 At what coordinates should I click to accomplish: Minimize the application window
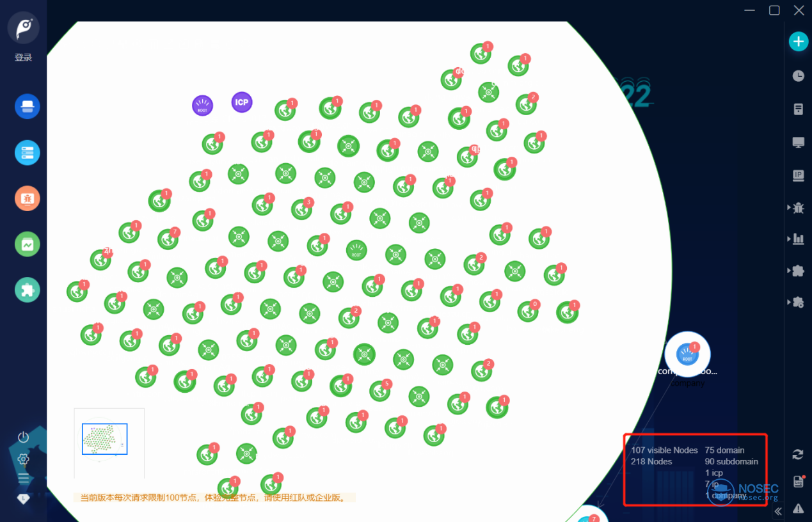click(x=750, y=10)
